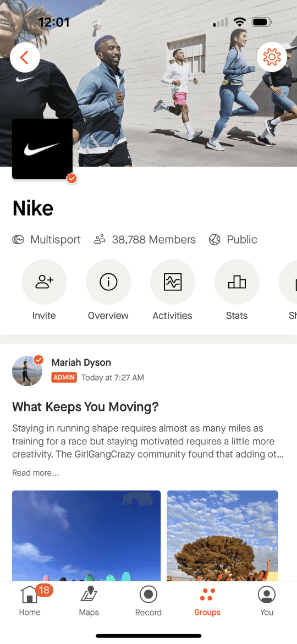Open the Activities chart icon
The image size is (297, 644).
pyautogui.click(x=173, y=282)
